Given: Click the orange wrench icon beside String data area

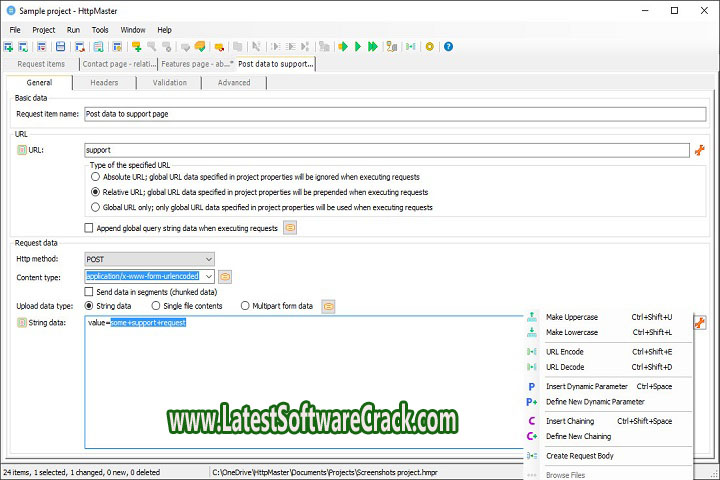Looking at the screenshot, I should click(x=699, y=323).
